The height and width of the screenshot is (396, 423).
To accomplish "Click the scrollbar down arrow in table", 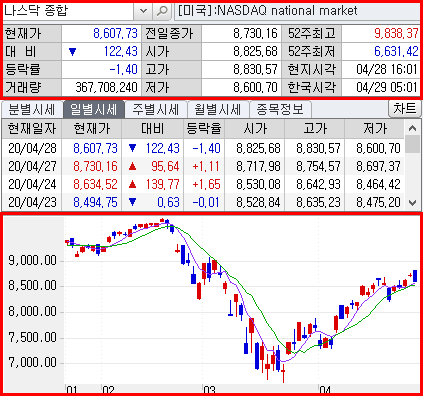I will (412, 202).
